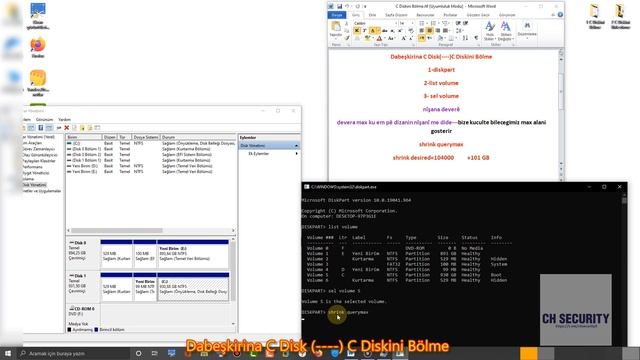Screen dimensions: 640x360
Task: Click the superscript icon in Word ribbon
Action: coord(400,31)
